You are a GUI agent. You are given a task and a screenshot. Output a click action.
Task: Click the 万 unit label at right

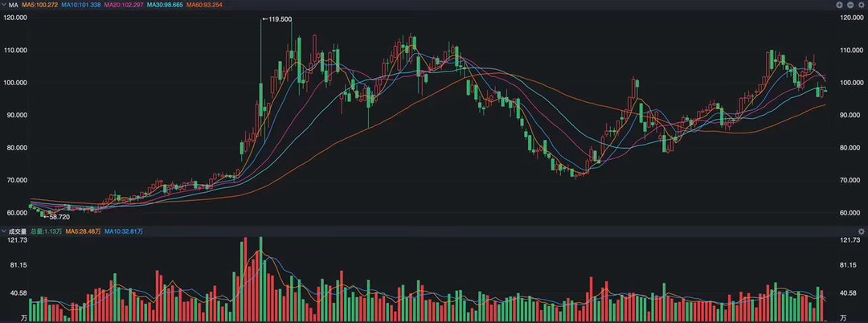(842, 318)
